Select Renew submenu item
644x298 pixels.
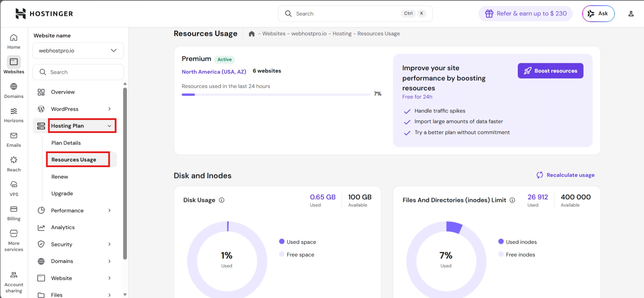60,177
